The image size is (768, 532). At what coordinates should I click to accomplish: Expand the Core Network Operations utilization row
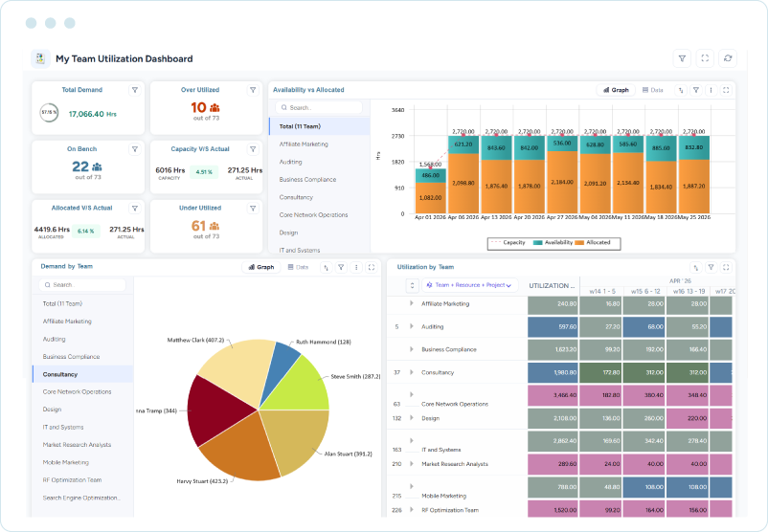point(412,394)
